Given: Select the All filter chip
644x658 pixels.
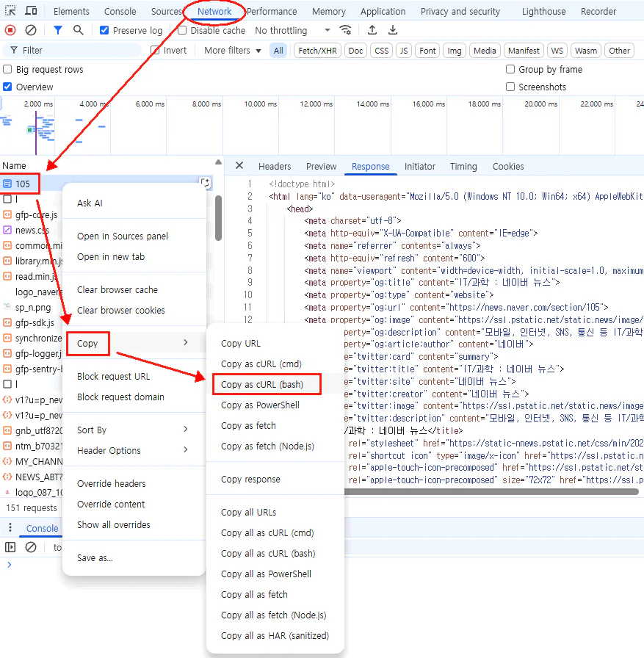Looking at the screenshot, I should tap(278, 51).
